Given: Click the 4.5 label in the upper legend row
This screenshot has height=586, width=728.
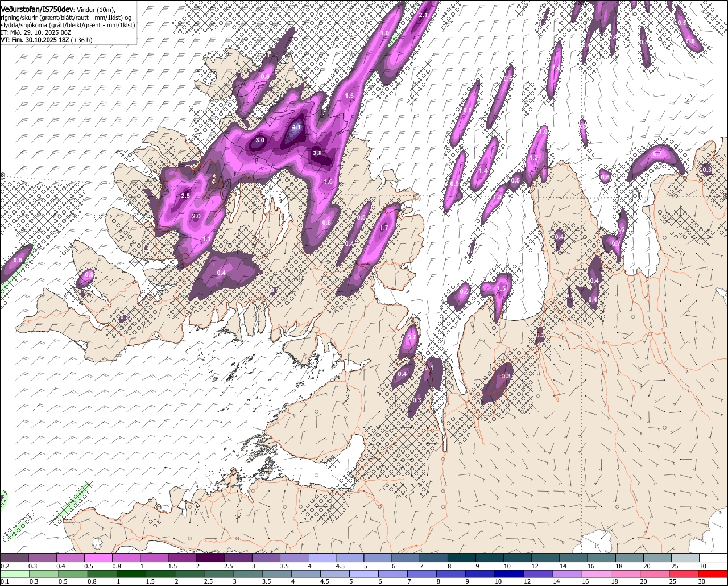Looking at the screenshot, I should point(340,566).
